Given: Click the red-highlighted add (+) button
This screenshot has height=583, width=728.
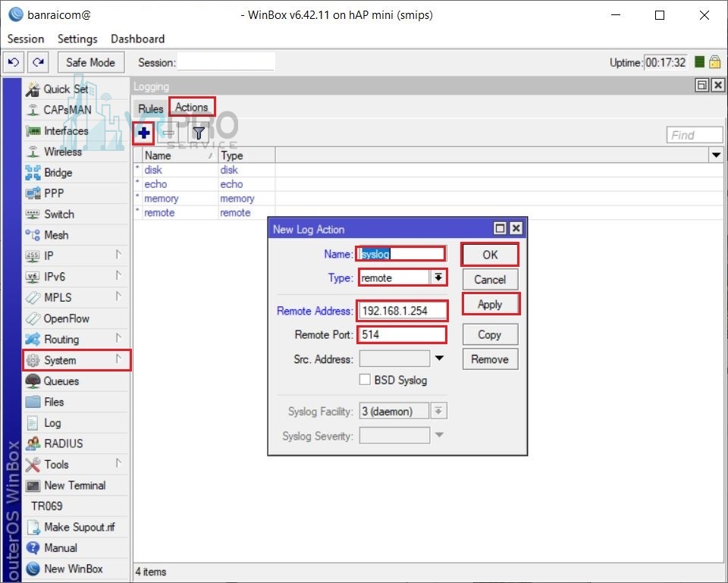Looking at the screenshot, I should (143, 133).
